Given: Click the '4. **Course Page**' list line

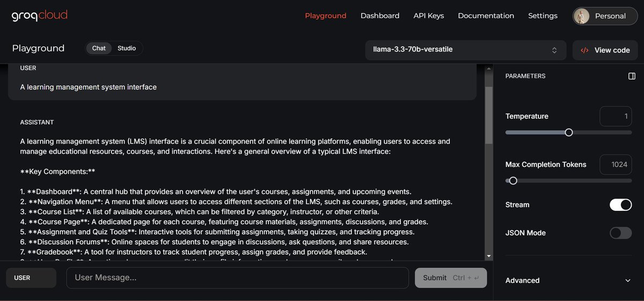Looking at the screenshot, I should [224, 222].
